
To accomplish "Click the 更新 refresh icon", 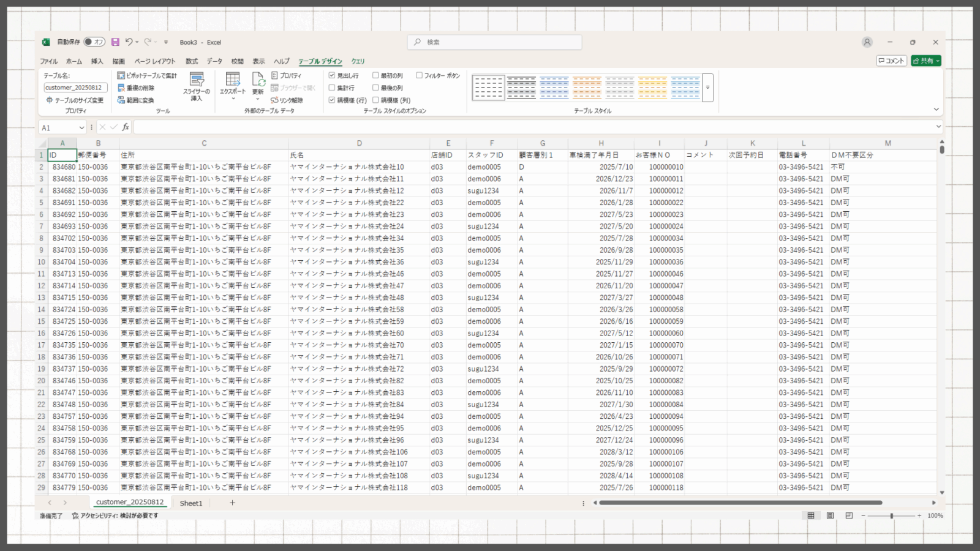I will click(x=258, y=83).
